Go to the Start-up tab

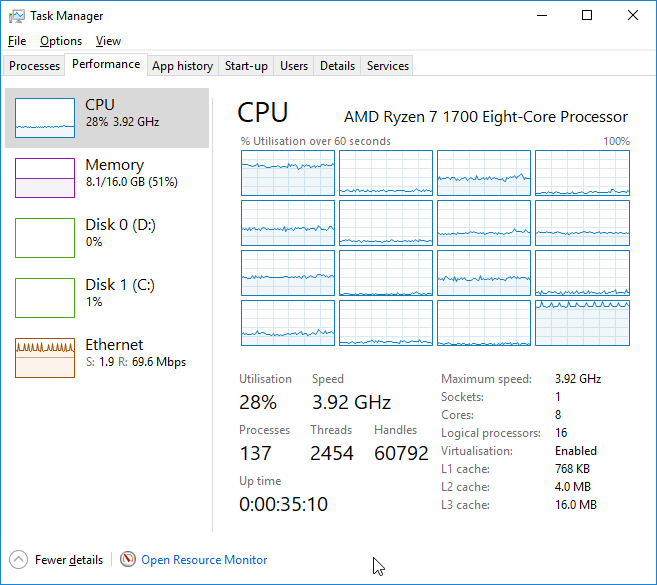pyautogui.click(x=246, y=66)
